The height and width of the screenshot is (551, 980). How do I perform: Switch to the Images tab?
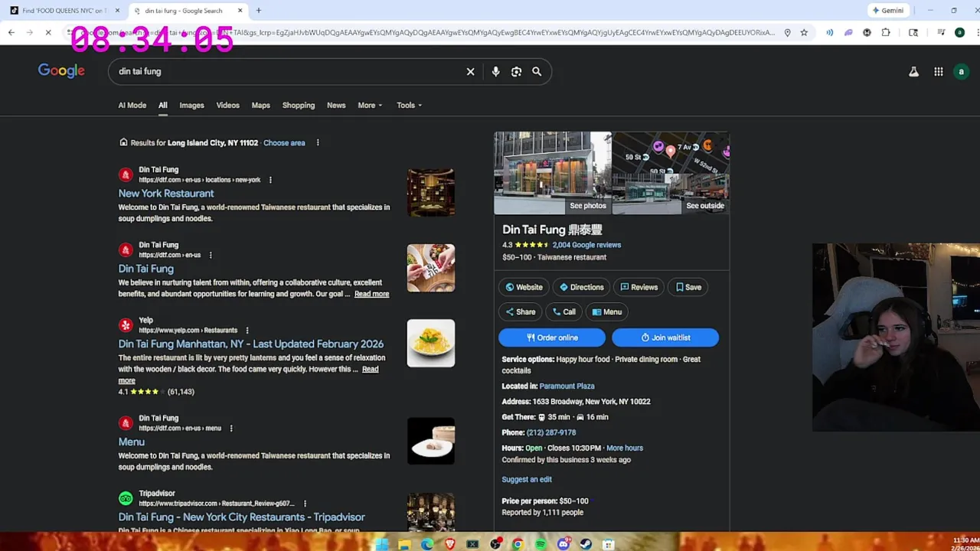click(191, 105)
